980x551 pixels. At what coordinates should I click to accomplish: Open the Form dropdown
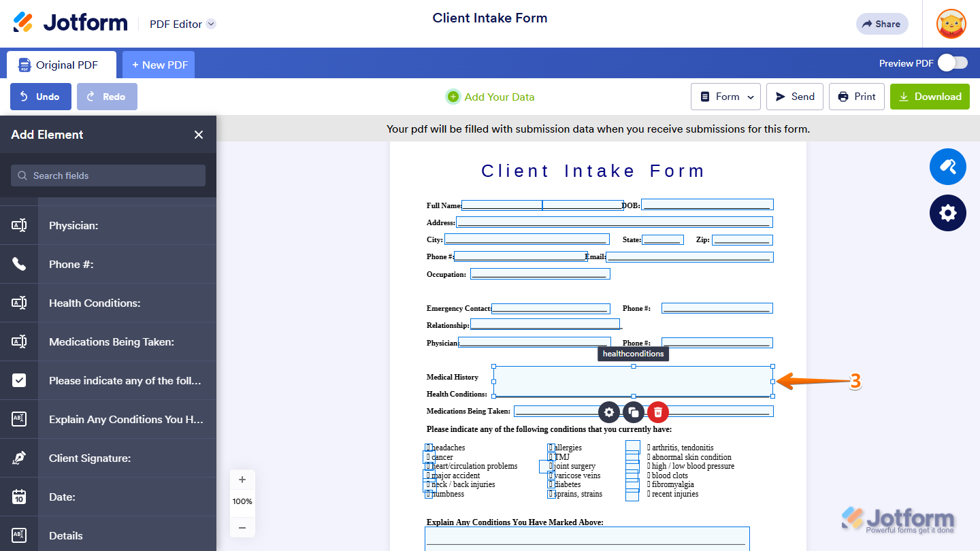click(725, 97)
